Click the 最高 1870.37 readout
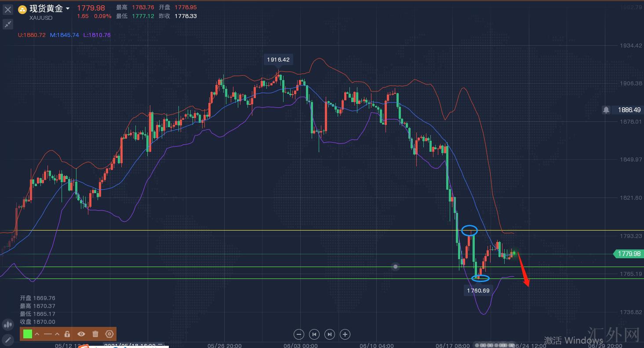 tap(37, 306)
